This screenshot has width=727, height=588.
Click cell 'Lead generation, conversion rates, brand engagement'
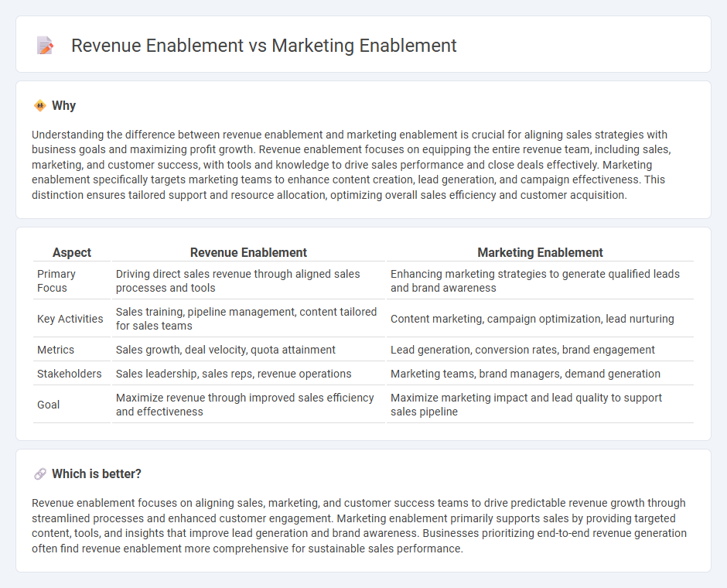tap(540, 350)
